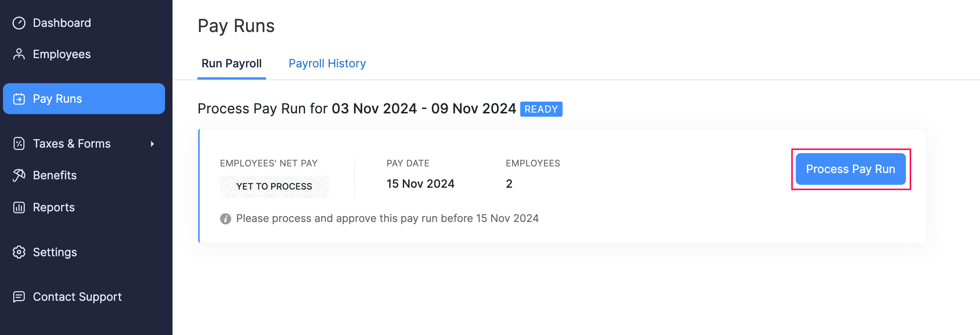The height and width of the screenshot is (335, 980).
Task: Click the Pay Runs sidebar icon
Action: click(19, 99)
